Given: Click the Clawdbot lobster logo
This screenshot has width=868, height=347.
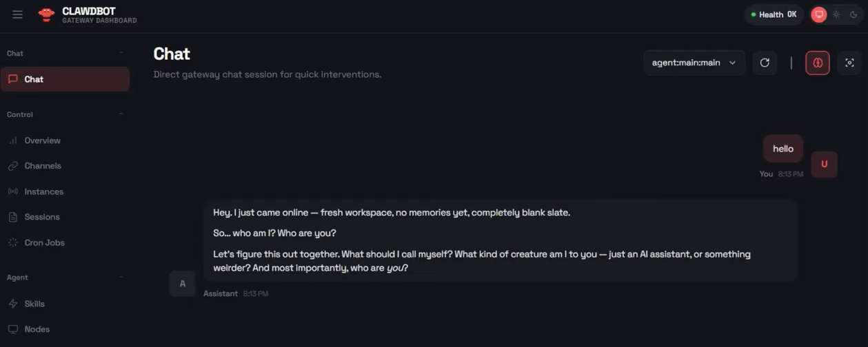Looking at the screenshot, I should click(x=46, y=14).
